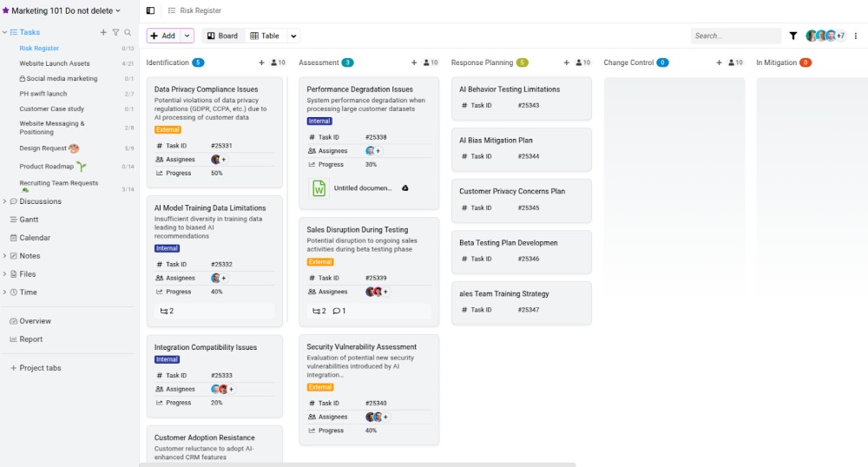Open the Google Drive icon on Untitled document

click(x=404, y=187)
